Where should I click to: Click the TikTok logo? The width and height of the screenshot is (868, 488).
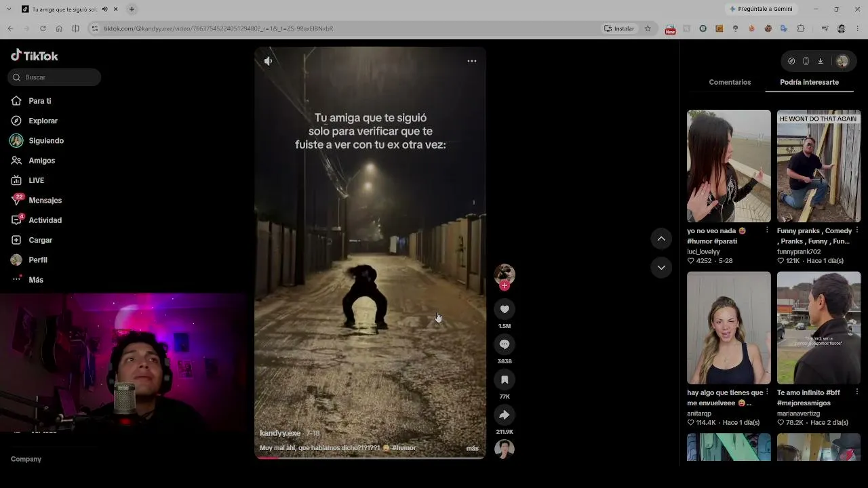(x=35, y=56)
